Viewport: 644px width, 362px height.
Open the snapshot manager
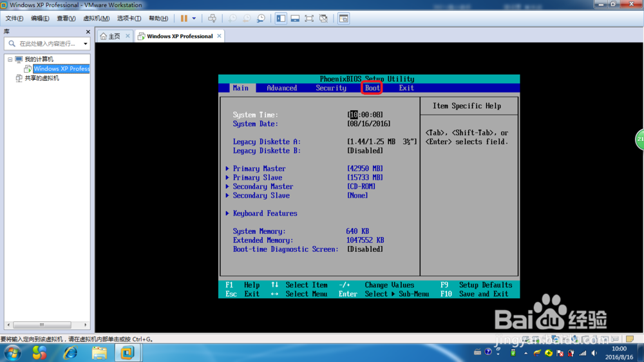click(x=261, y=19)
